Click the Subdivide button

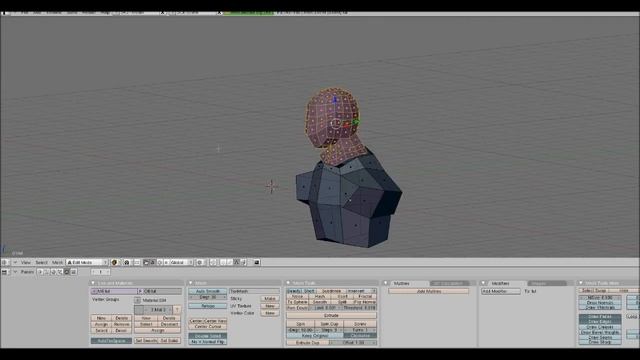[331, 291]
